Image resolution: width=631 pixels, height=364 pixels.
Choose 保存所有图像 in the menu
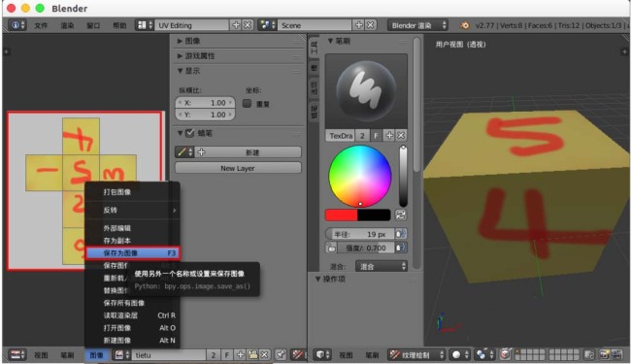[x=132, y=303]
